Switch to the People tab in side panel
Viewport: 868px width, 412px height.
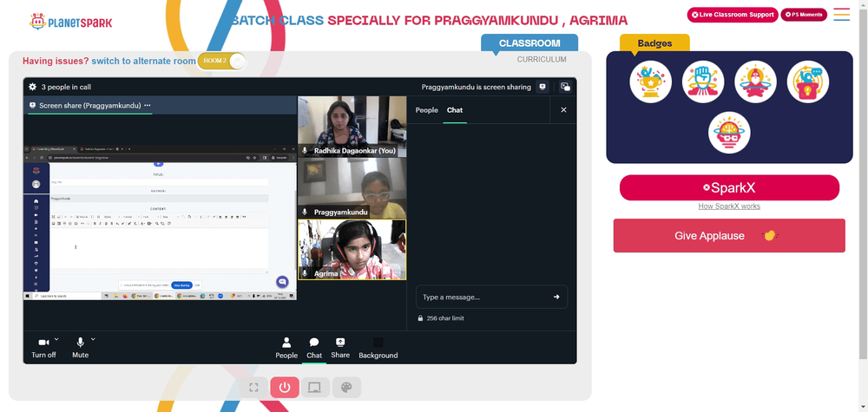pyautogui.click(x=427, y=110)
